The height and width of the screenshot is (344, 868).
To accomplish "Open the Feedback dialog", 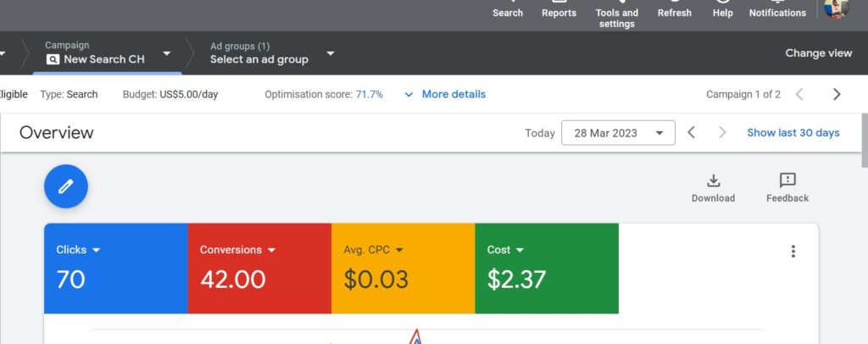I will [x=787, y=188].
